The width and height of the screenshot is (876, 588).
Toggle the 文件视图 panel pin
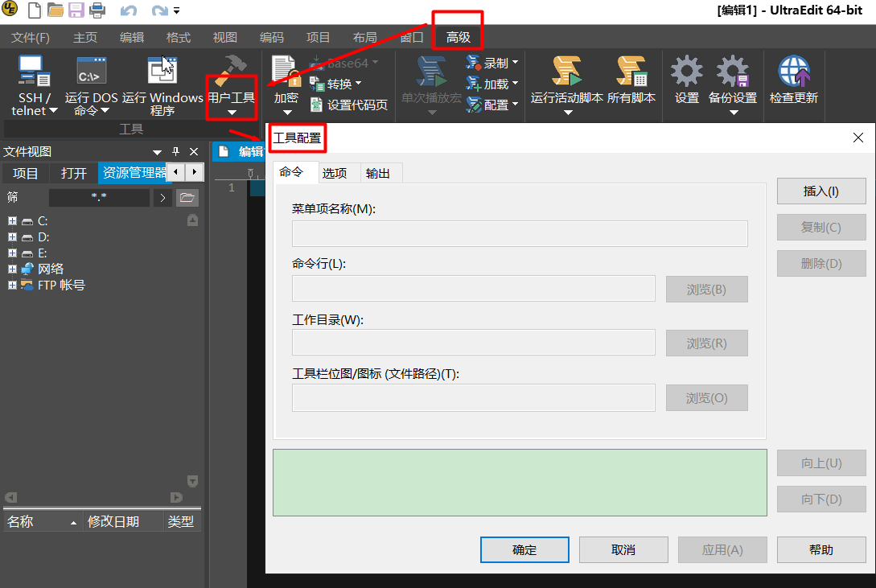click(175, 151)
